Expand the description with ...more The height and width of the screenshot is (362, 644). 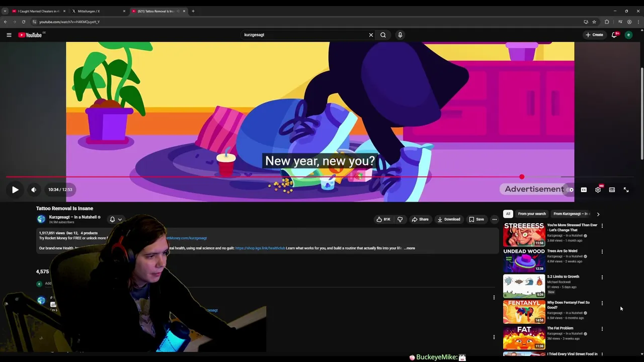pyautogui.click(x=410, y=248)
